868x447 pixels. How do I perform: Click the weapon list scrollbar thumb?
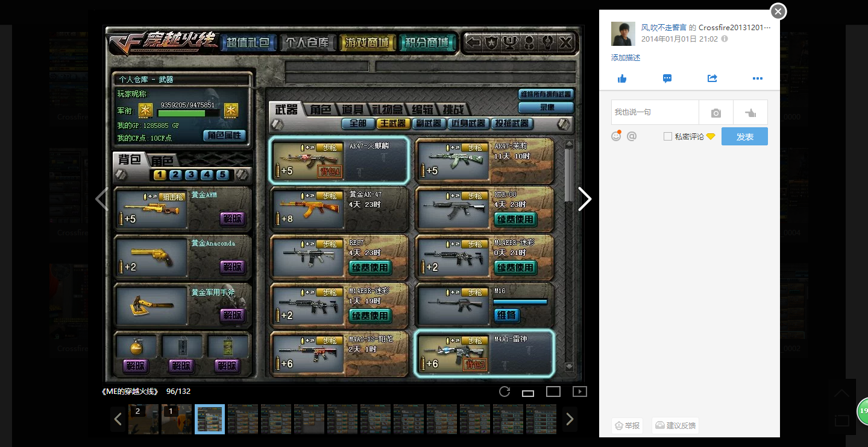click(x=568, y=174)
